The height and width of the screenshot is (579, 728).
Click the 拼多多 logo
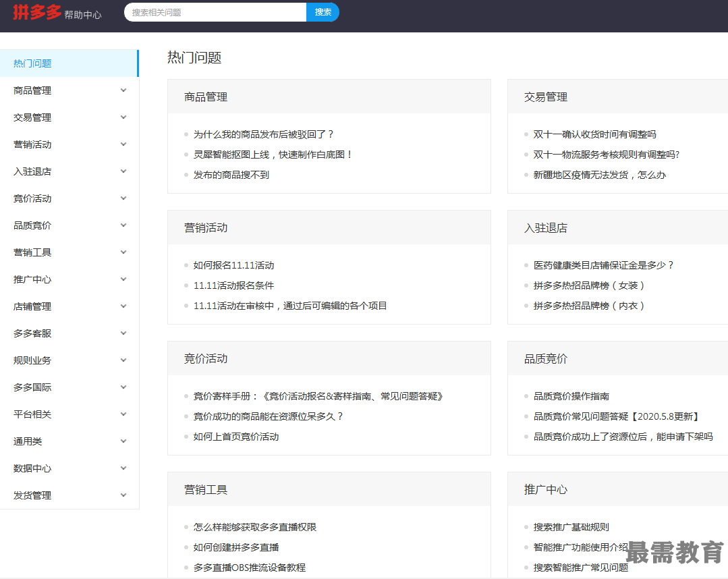tap(36, 12)
